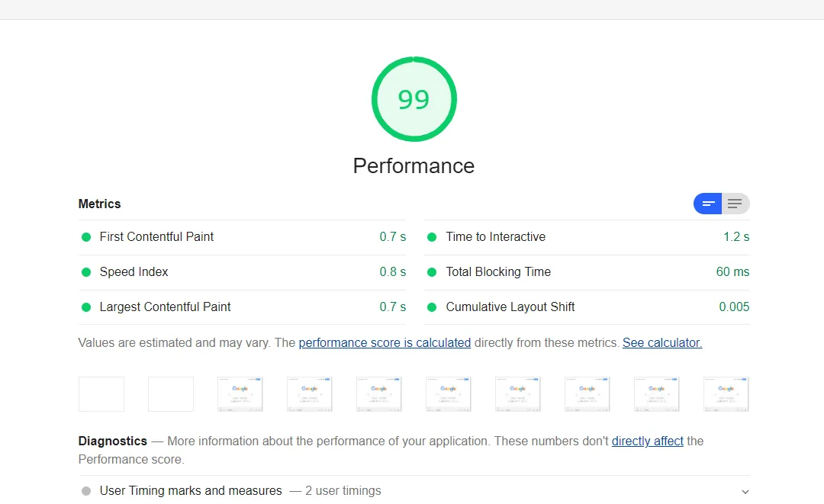Click the Time to Interactive metric label
824x504 pixels.
tap(495, 237)
